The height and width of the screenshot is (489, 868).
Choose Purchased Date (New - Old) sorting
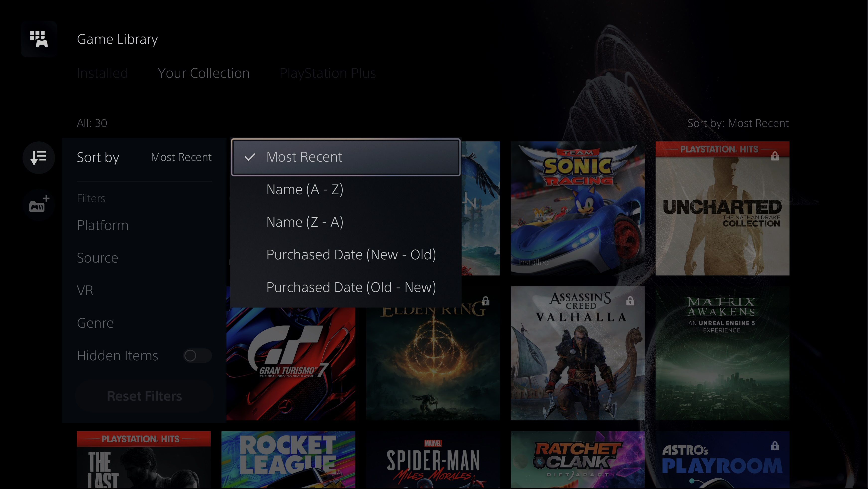351,255
